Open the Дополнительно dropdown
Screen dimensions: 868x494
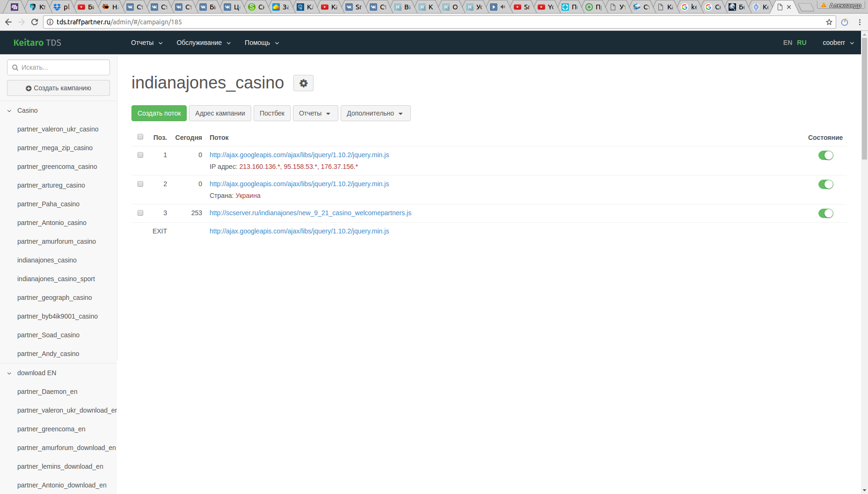coord(375,113)
